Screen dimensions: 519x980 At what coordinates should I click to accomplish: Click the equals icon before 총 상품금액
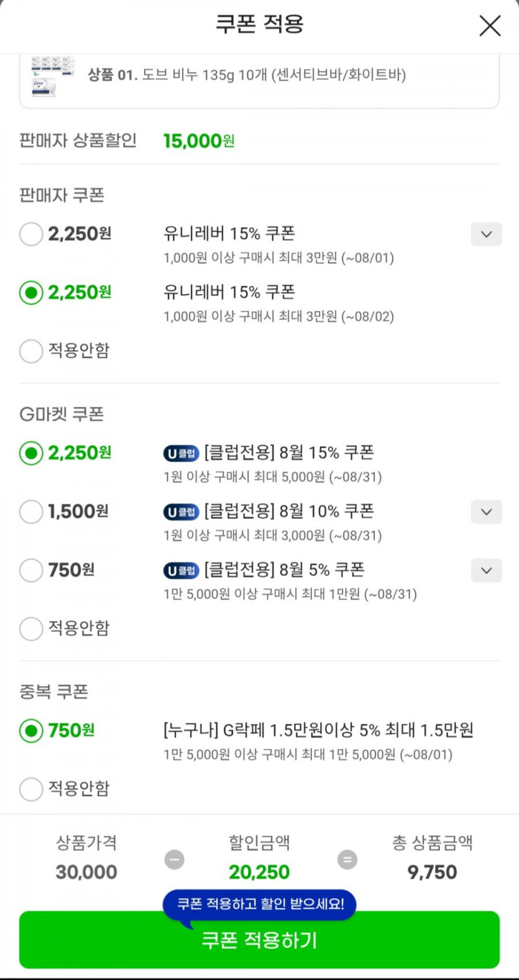(347, 860)
